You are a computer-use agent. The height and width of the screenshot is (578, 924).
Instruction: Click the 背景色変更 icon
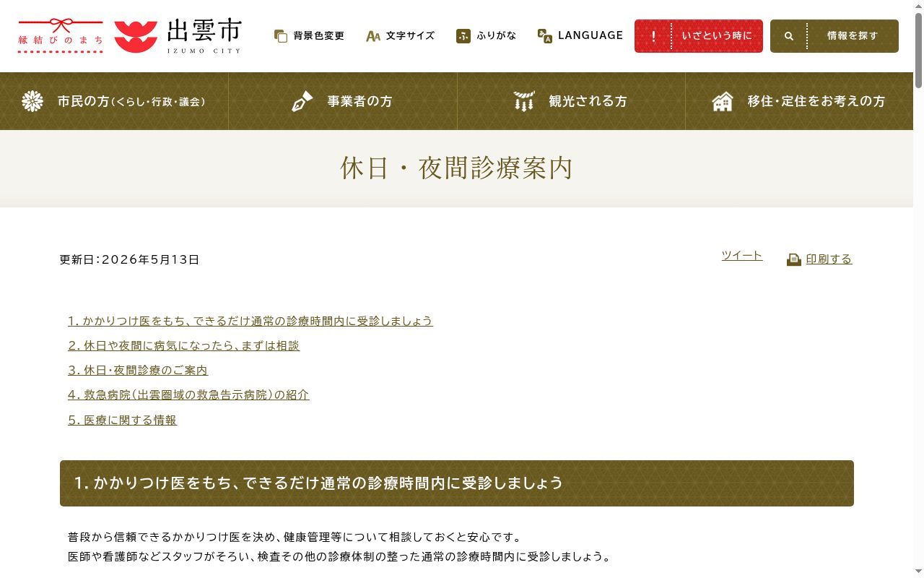point(281,36)
